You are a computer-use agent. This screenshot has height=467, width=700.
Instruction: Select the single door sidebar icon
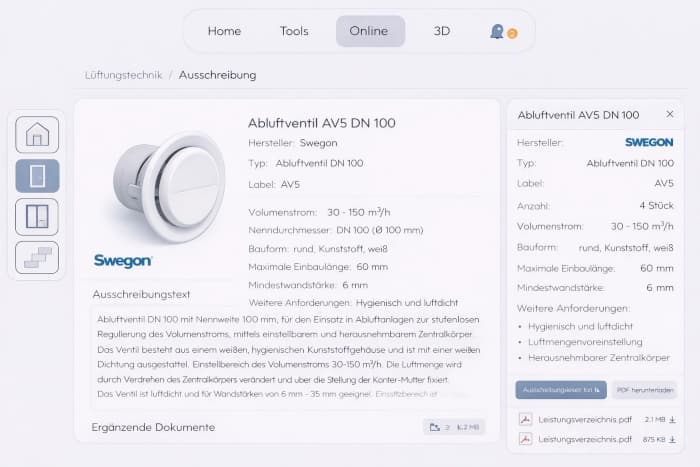click(x=37, y=176)
